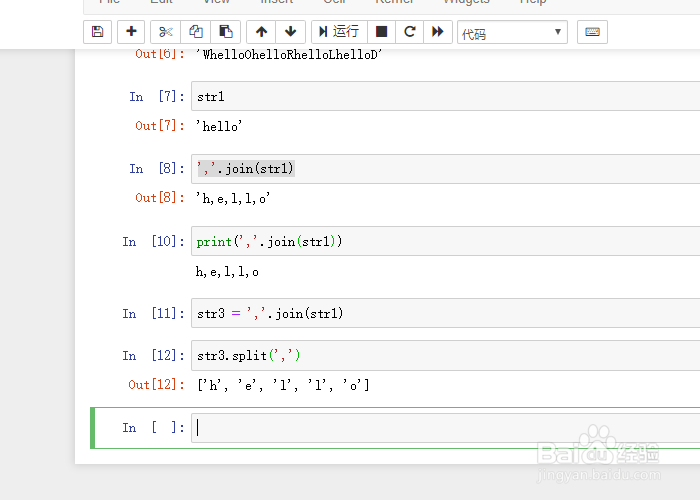Image resolution: width=700 pixels, height=500 pixels.
Task: Click the list output ['h', 'e', 'l', 'l', 'o']
Action: tap(283, 385)
